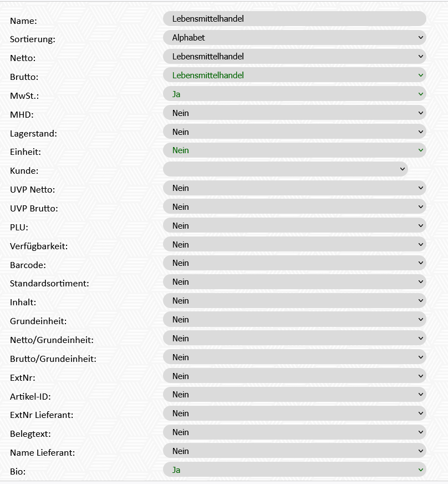Expand the Artikel-ID dropdown

294,395
